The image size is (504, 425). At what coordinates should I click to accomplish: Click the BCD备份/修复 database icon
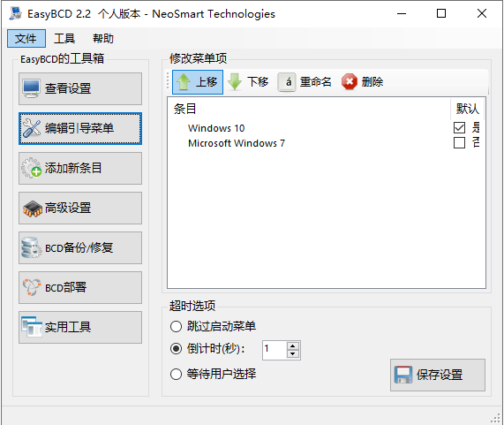(x=31, y=247)
